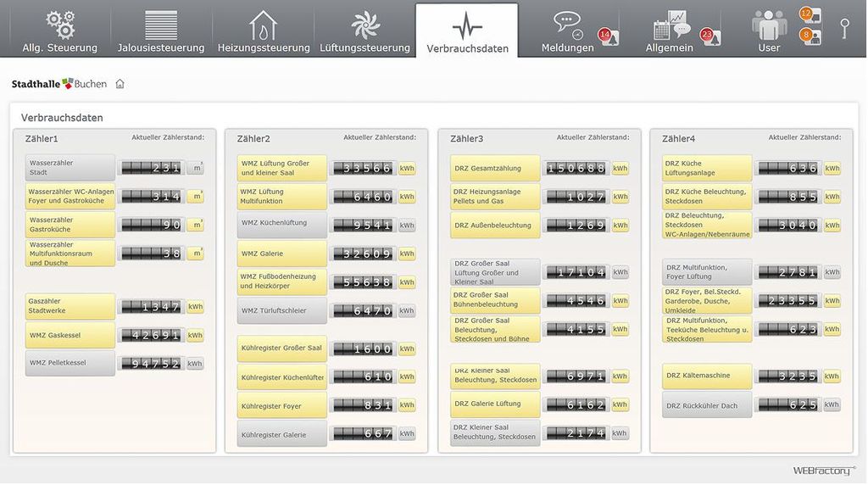The height and width of the screenshot is (485, 868).
Task: Select DRZ Heizungsanlage Pellets und Gas
Action: pyautogui.click(x=495, y=196)
